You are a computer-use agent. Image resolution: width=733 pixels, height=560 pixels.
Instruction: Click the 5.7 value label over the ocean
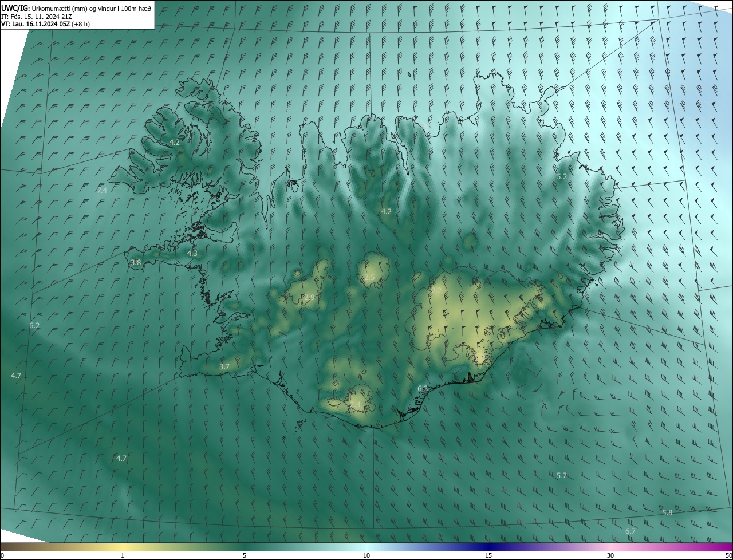coord(562,475)
